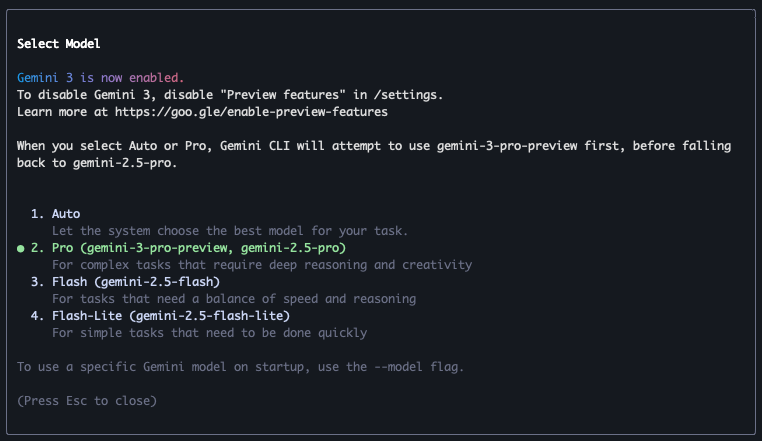This screenshot has height=441, width=762.
Task: Click the green selected-model bullet indicator
Action: [21, 248]
